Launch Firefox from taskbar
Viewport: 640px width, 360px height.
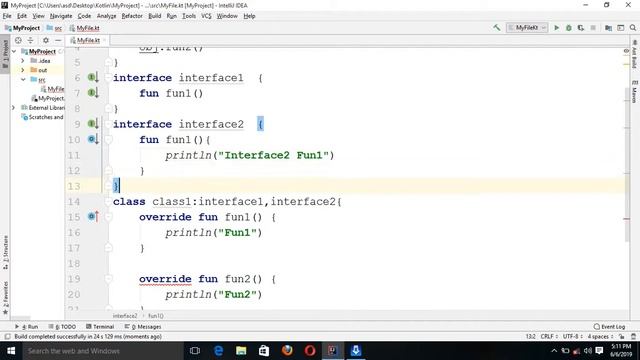(287, 351)
